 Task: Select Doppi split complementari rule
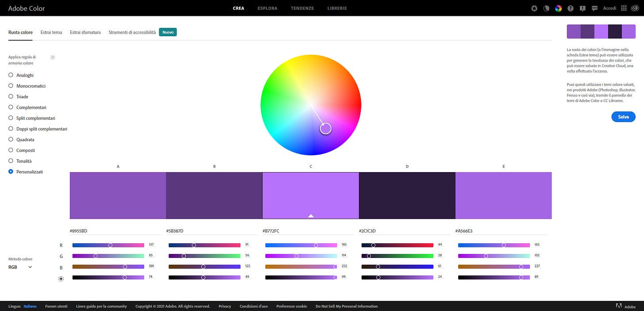tap(11, 129)
